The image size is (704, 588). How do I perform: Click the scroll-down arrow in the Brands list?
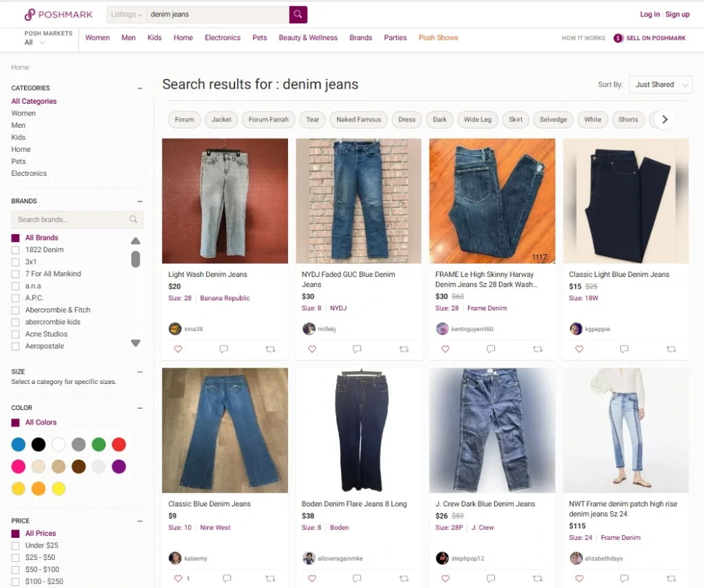pyautogui.click(x=135, y=342)
